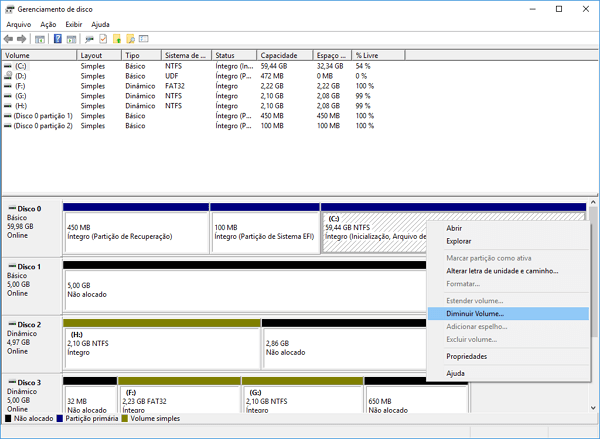Click the Disk Management app icon in title bar
Screen dimensions: 600x439
(8, 8)
